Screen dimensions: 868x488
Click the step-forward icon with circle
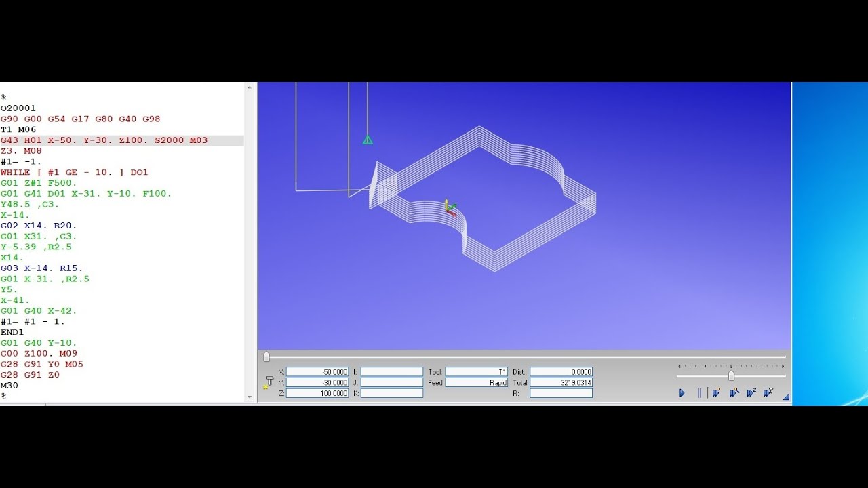pyautogui.click(x=716, y=393)
